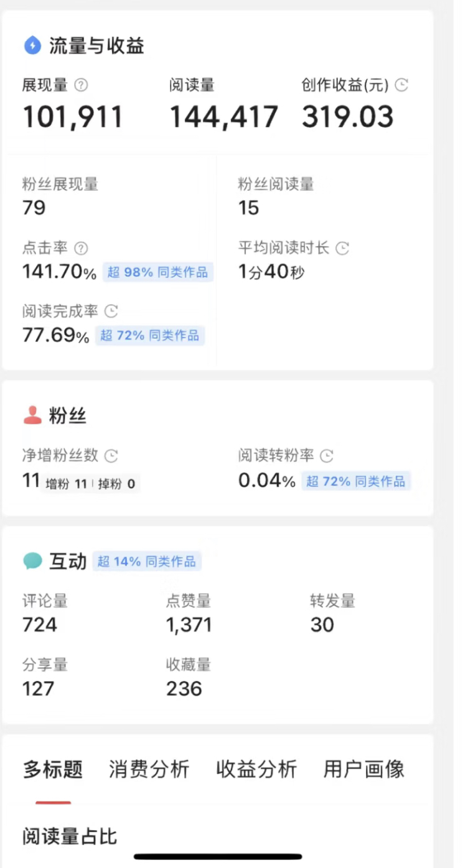463x868 pixels.
Task: Tap the red person 粉丝 icon
Action: [x=32, y=415]
